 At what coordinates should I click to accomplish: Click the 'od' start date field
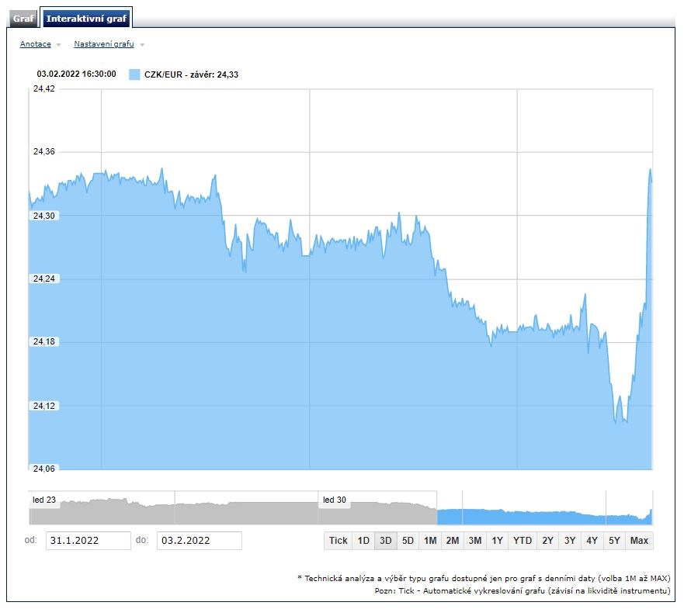click(x=88, y=541)
